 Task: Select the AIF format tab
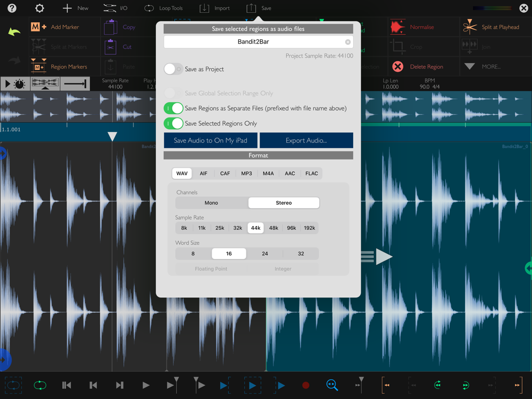coord(204,173)
